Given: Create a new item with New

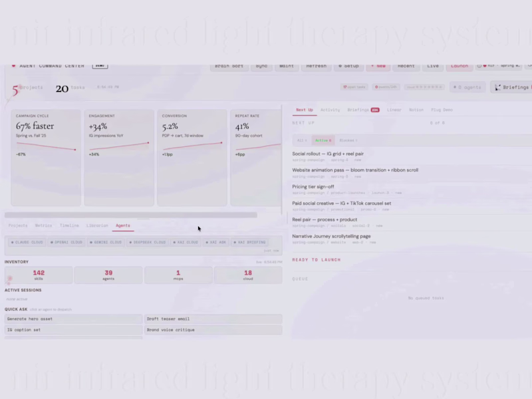Looking at the screenshot, I should [378, 66].
